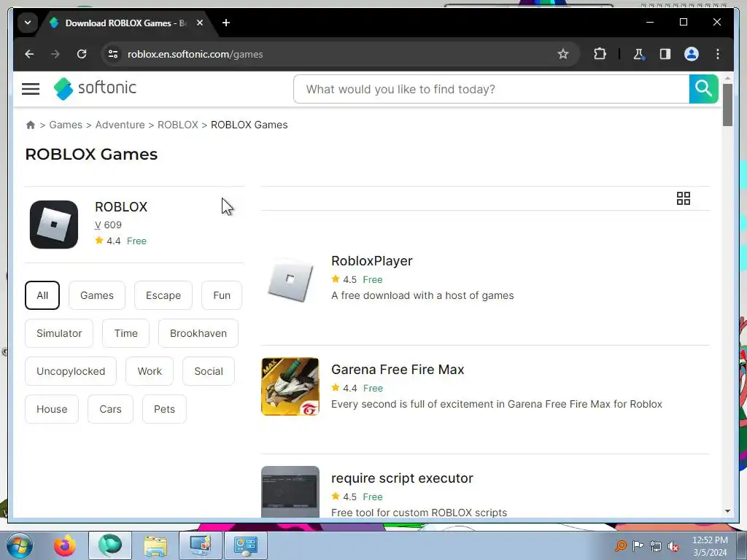The width and height of the screenshot is (747, 560).
Task: Open the Windows Start menu
Action: click(x=20, y=545)
